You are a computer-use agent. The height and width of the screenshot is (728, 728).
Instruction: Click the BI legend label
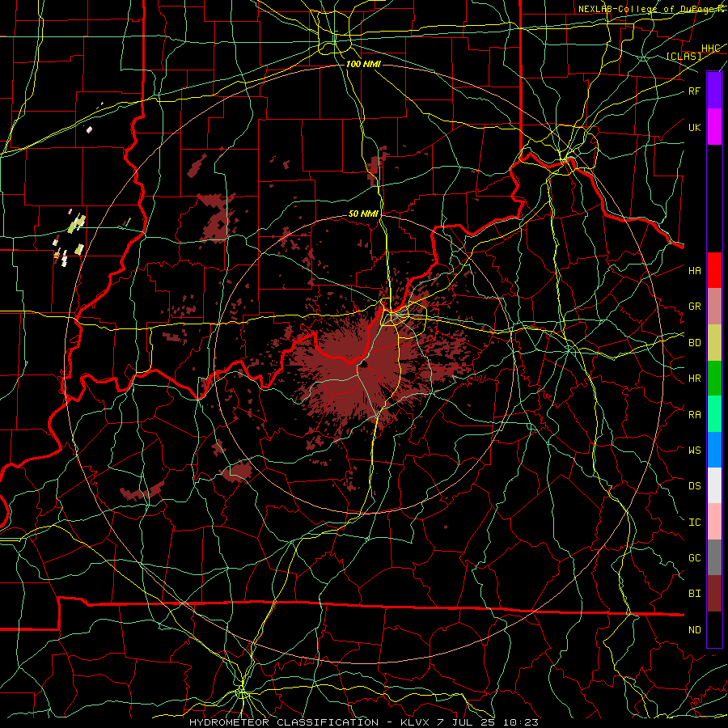(694, 594)
